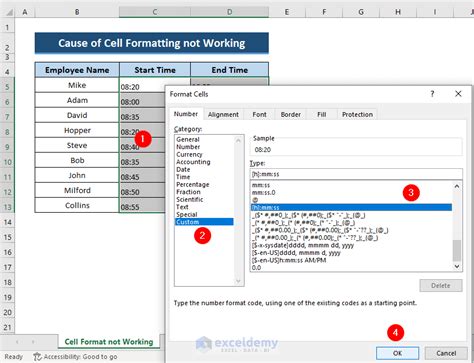
Task: Click the Help question mark in Format Cells
Action: click(432, 94)
